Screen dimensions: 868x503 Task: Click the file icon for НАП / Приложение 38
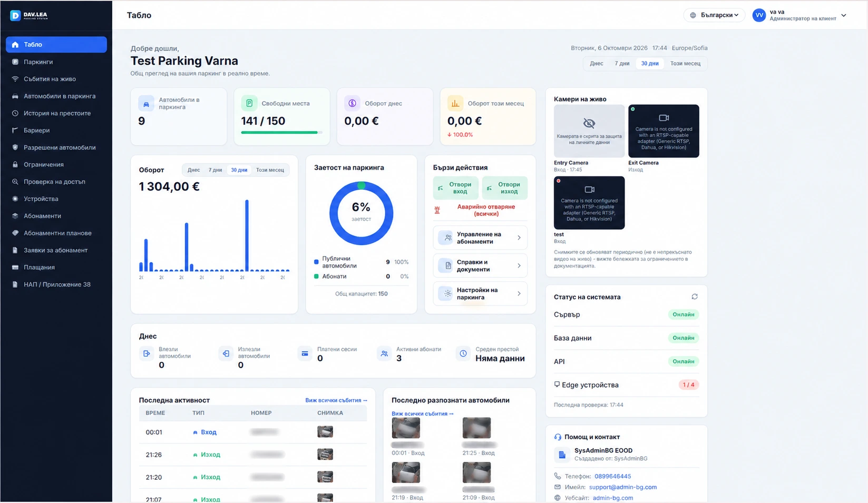coord(15,284)
